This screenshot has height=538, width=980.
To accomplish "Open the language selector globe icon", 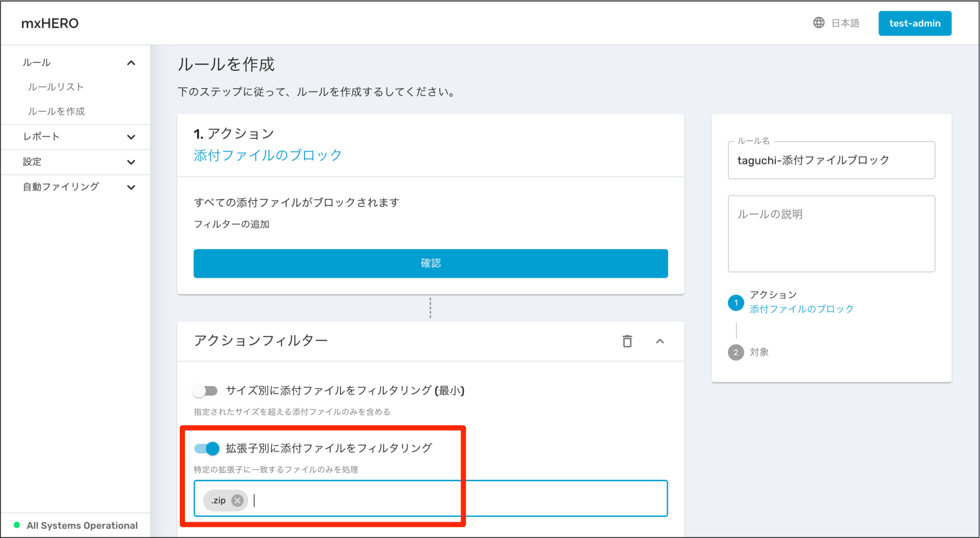I will 819,23.
